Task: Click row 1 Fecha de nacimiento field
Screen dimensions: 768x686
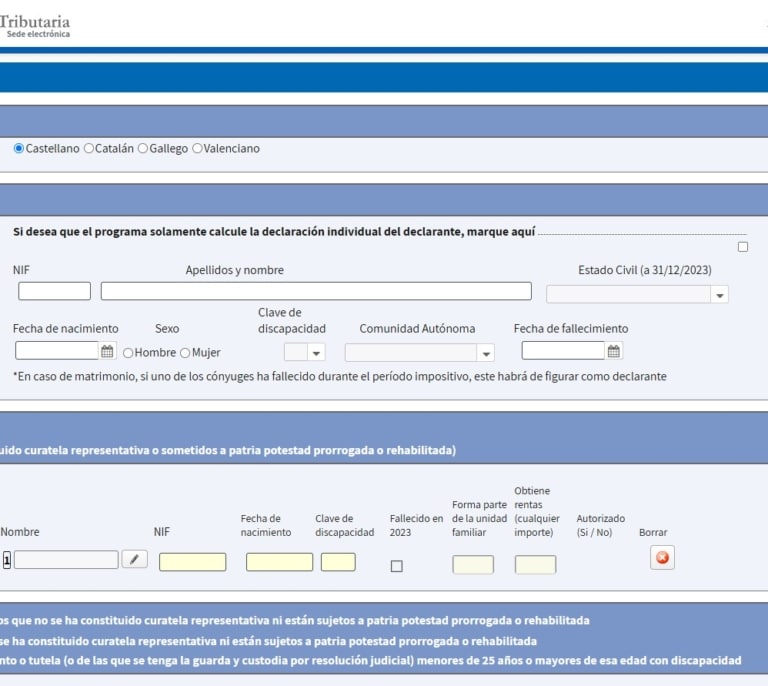Action: 279,562
